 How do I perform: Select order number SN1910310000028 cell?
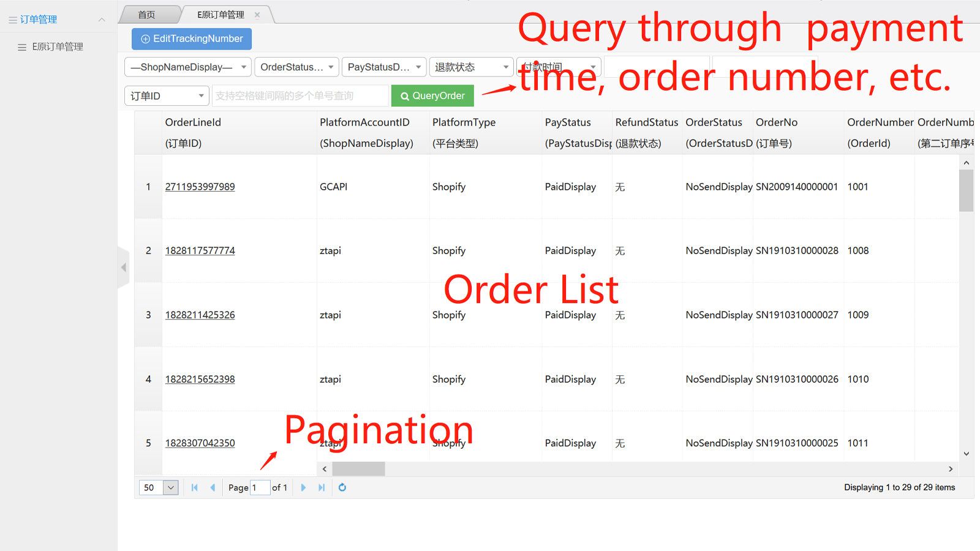coord(798,250)
